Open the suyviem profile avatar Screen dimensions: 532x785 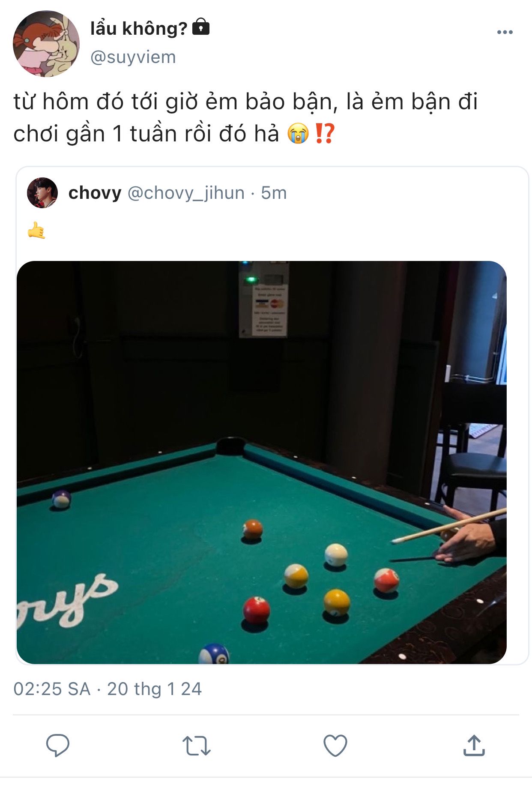pos(46,44)
